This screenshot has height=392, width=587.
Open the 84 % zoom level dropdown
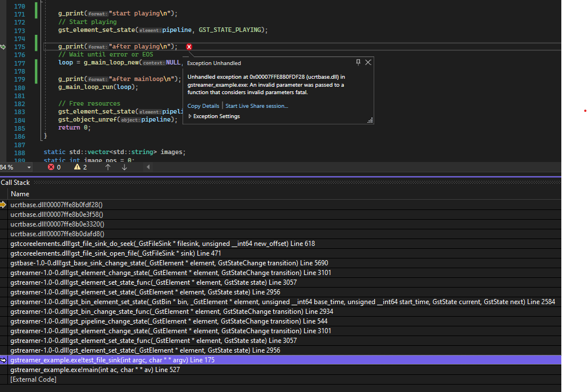(x=29, y=167)
